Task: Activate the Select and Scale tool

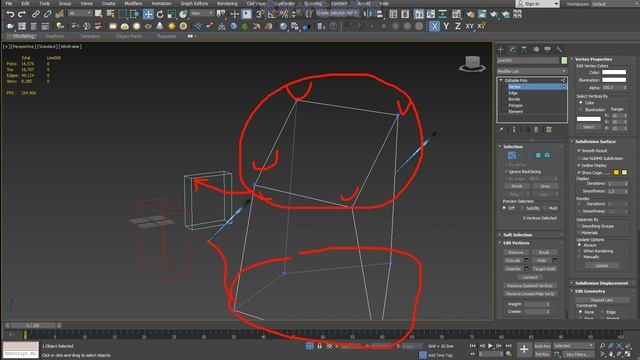Action: (x=172, y=14)
